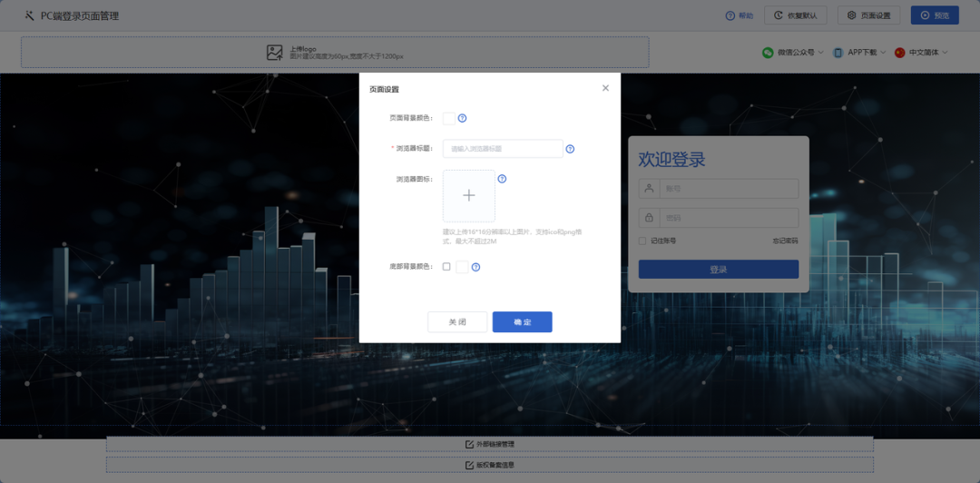Click the 确定 button in dialog

tap(523, 322)
